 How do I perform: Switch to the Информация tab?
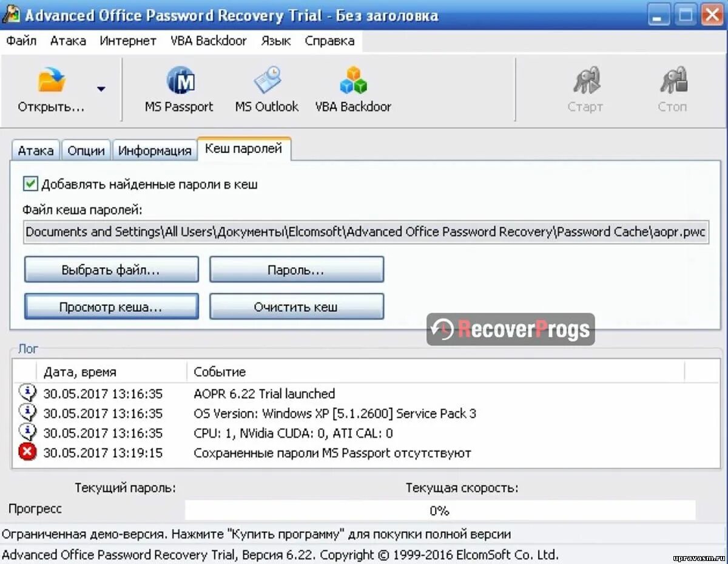(x=155, y=151)
